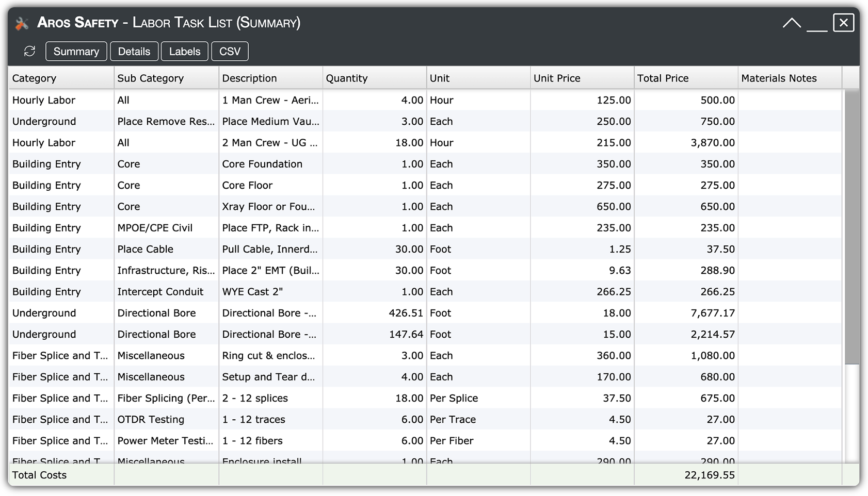Viewport: 868px width, 496px height.
Task: Export the list using CSV button
Action: [x=230, y=52]
